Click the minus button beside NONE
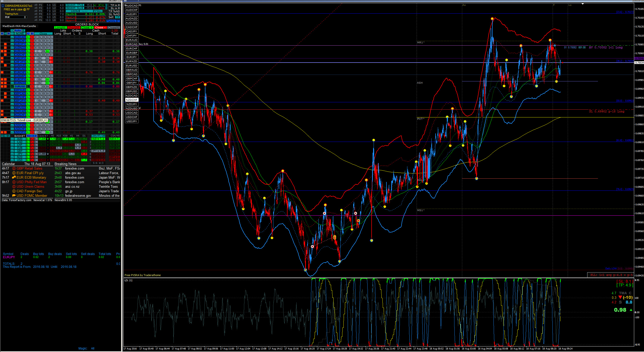644x352 pixels. coord(12,34)
